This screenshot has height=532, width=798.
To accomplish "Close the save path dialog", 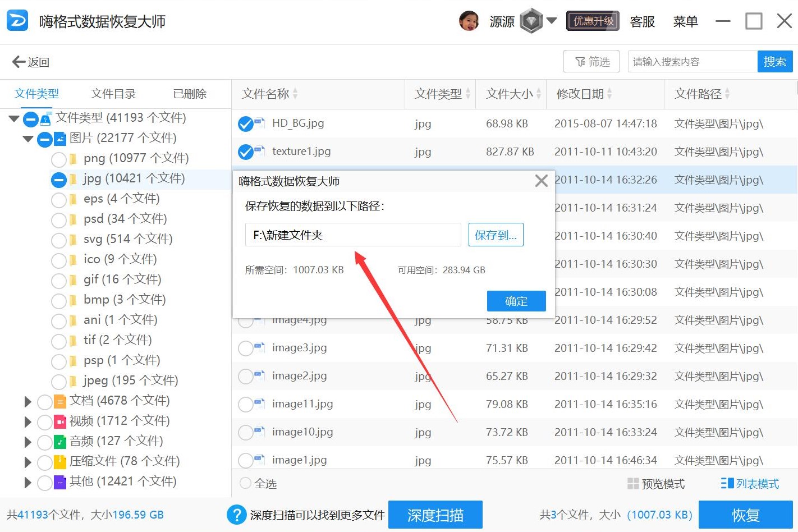I will coord(541,181).
